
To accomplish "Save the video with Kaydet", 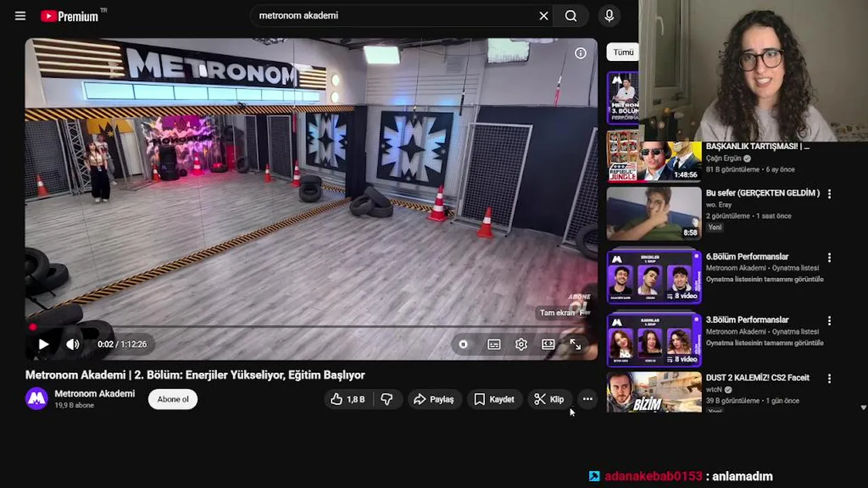I will click(495, 399).
